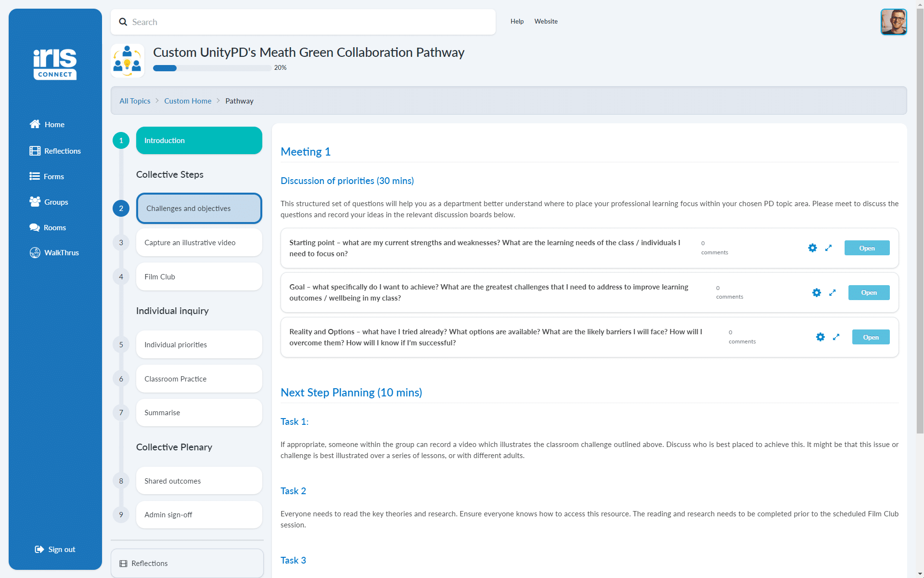The image size is (924, 578).
Task: Navigate to All Topics breadcrumb
Action: pos(135,101)
